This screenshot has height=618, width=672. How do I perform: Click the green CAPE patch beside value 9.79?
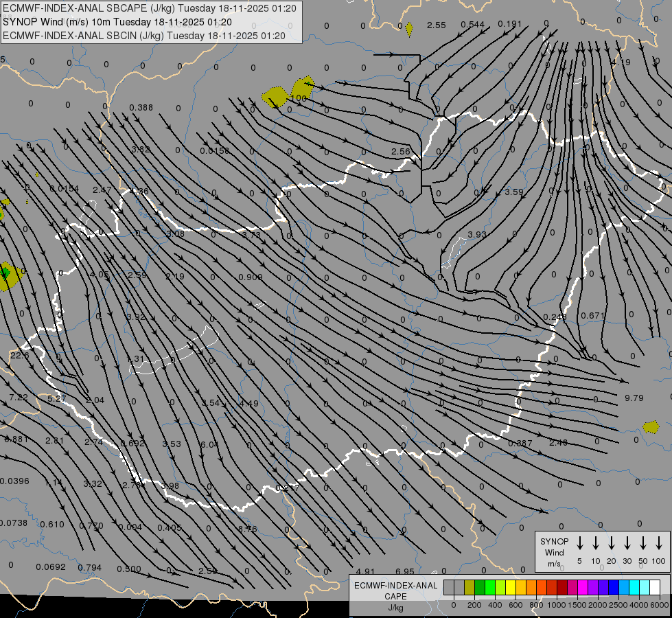[651, 427]
